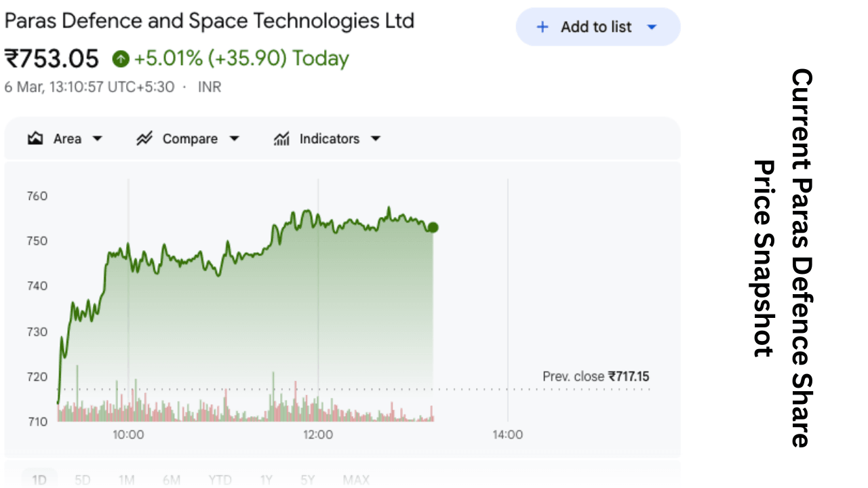The image size is (868, 488).
Task: Switch to the 5D time range tab
Action: click(83, 481)
